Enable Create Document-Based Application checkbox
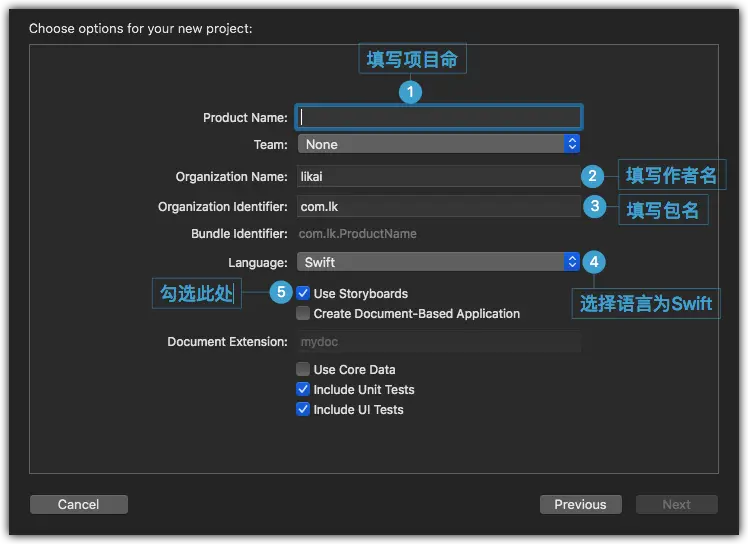The height and width of the screenshot is (544, 748). tap(303, 314)
